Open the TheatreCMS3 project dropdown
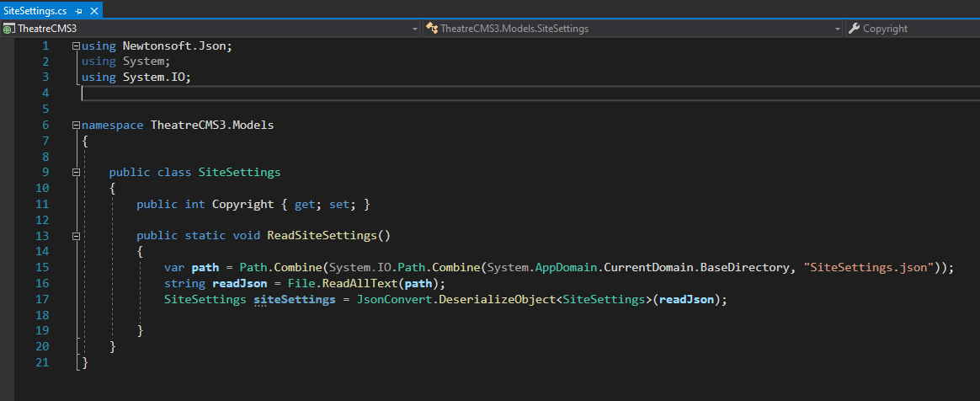Image resolution: width=980 pixels, height=401 pixels. [x=416, y=29]
